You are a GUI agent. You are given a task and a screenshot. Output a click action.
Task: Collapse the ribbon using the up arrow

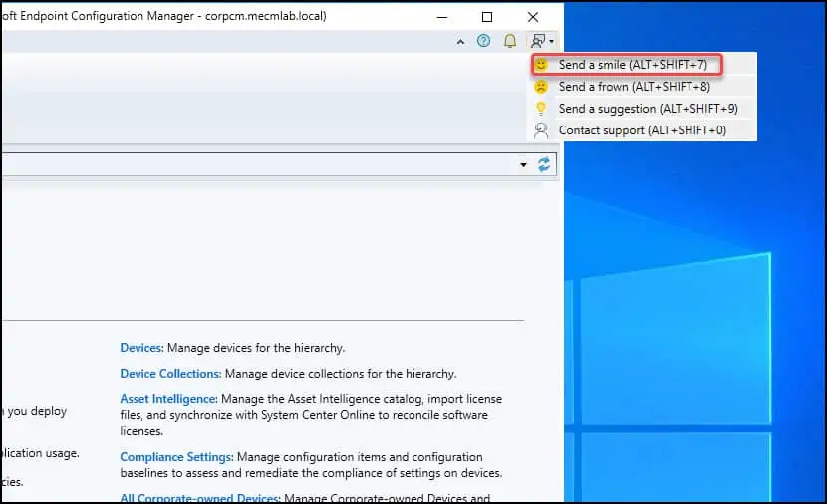click(460, 41)
